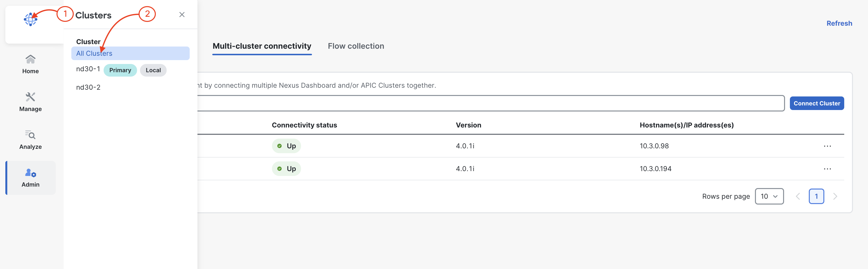Click Hostname(s)/IP address(es) column header
Image resolution: width=868 pixels, height=269 pixels.
687,125
